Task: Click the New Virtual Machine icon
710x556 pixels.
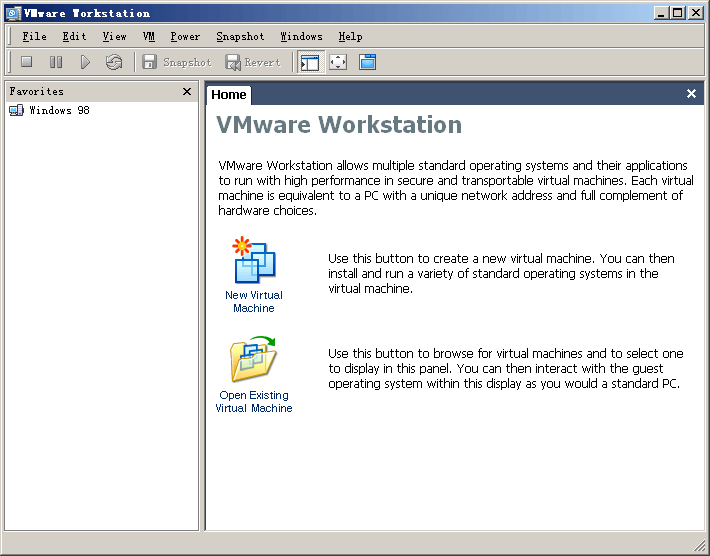Action: [x=254, y=260]
